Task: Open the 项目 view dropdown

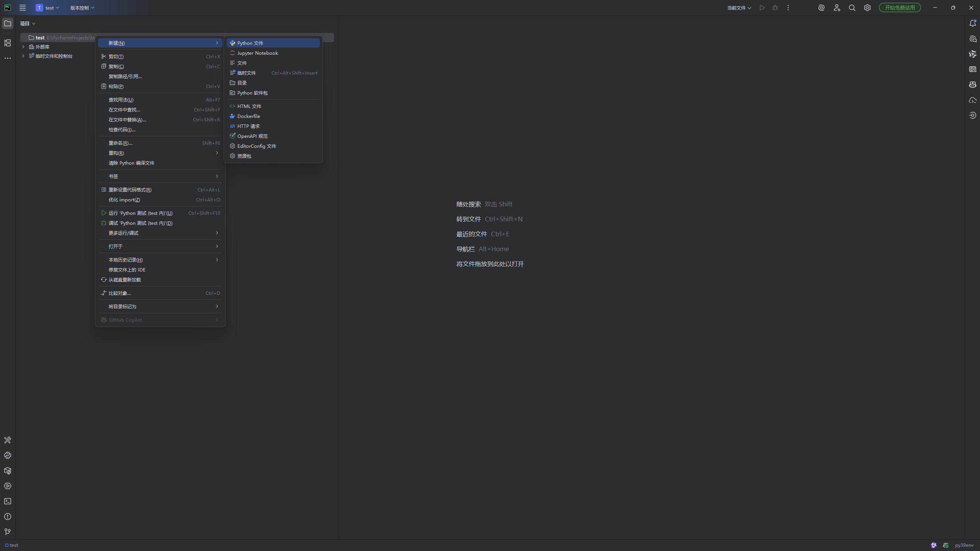Action: (28, 23)
